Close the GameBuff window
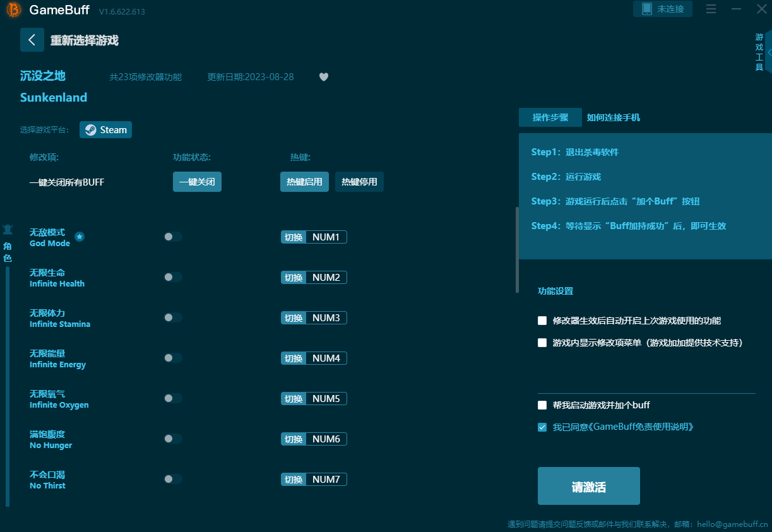This screenshot has height=532, width=772. pyautogui.click(x=761, y=9)
